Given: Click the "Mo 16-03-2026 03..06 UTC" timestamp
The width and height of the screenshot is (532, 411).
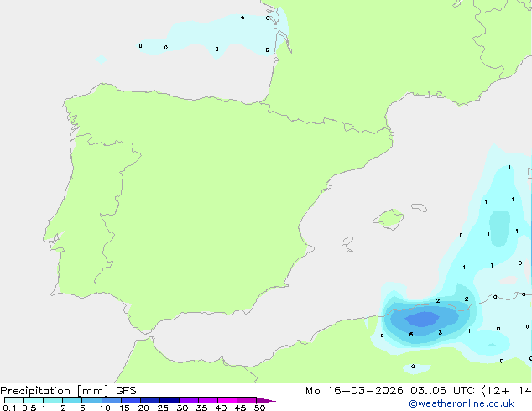Looking at the screenshot, I should click(x=390, y=391).
